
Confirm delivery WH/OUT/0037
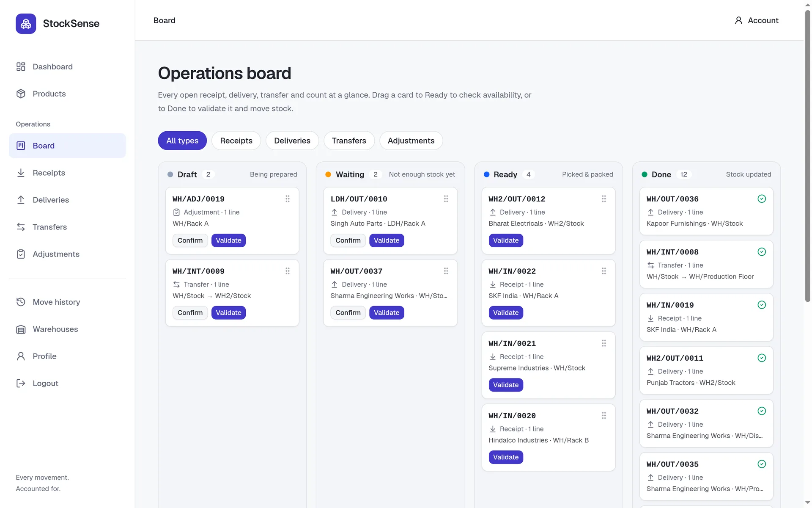pos(348,313)
